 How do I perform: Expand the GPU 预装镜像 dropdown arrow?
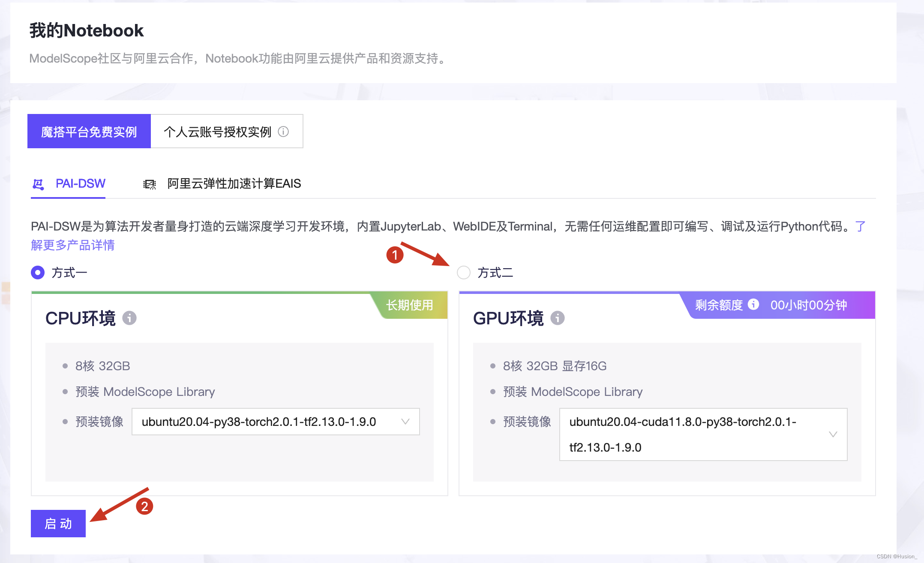833,434
